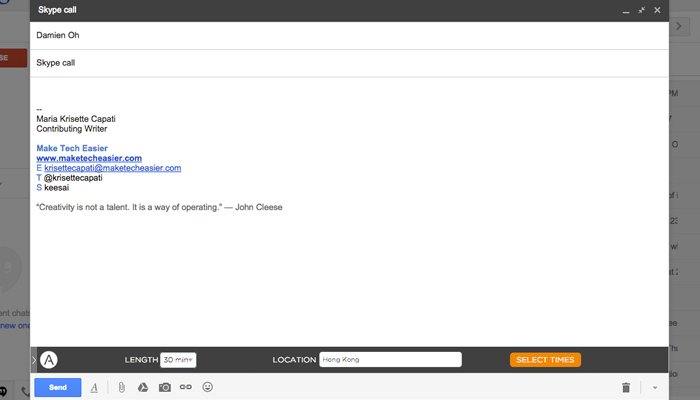Attach a file with the paperclip icon
Viewport: 700px width, 400px height.
pyautogui.click(x=121, y=387)
